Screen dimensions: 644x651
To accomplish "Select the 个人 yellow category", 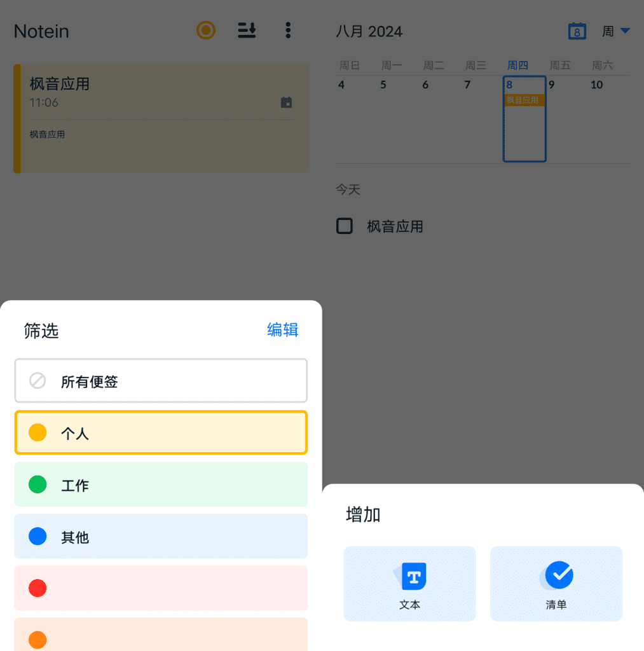I will pos(161,432).
